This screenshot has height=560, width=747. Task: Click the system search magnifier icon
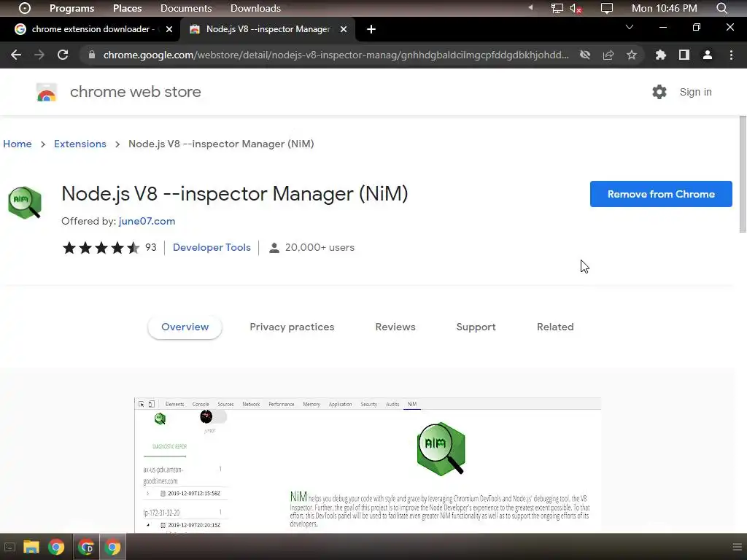coord(721,8)
